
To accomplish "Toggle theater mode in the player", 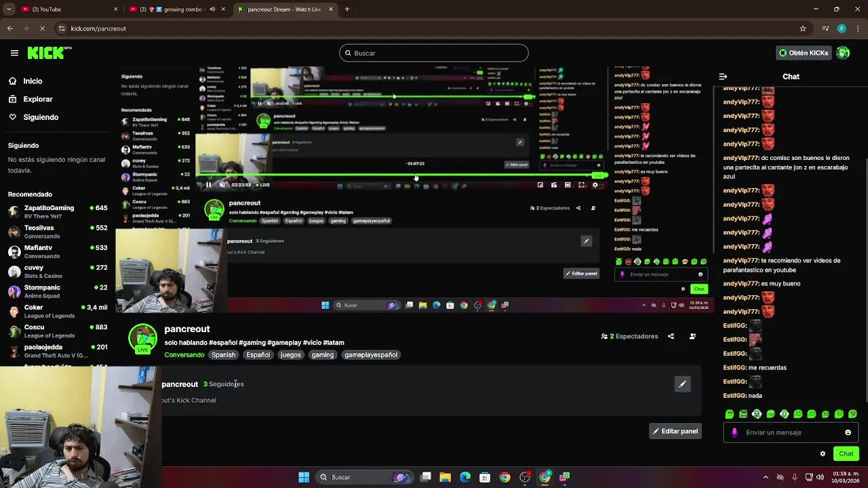I will point(568,184).
